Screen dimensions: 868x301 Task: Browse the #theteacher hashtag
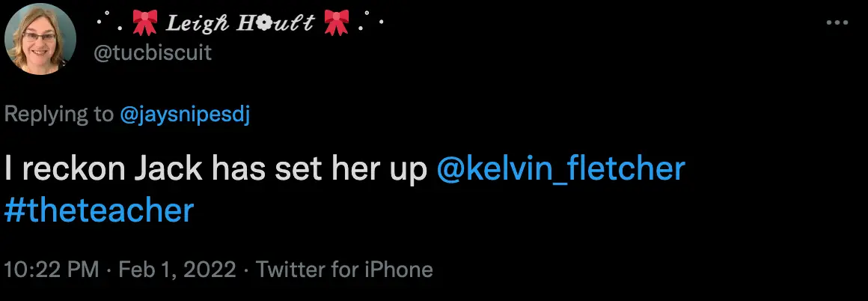click(x=99, y=212)
